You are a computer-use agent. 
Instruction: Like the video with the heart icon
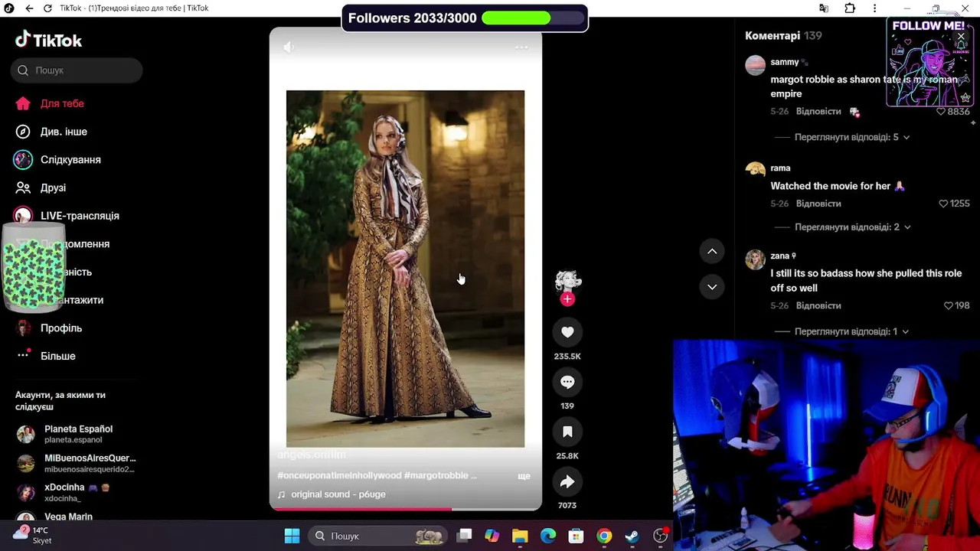pos(567,332)
